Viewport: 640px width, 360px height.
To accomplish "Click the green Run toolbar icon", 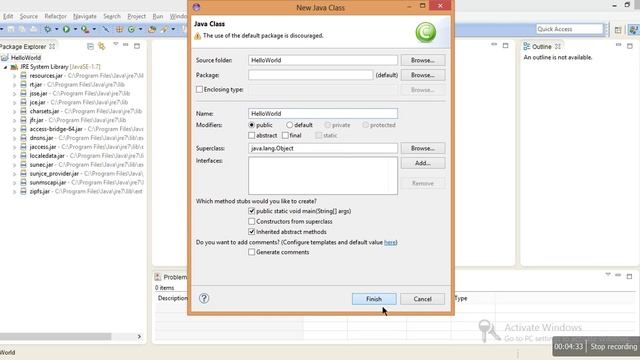I will (x=66, y=29).
